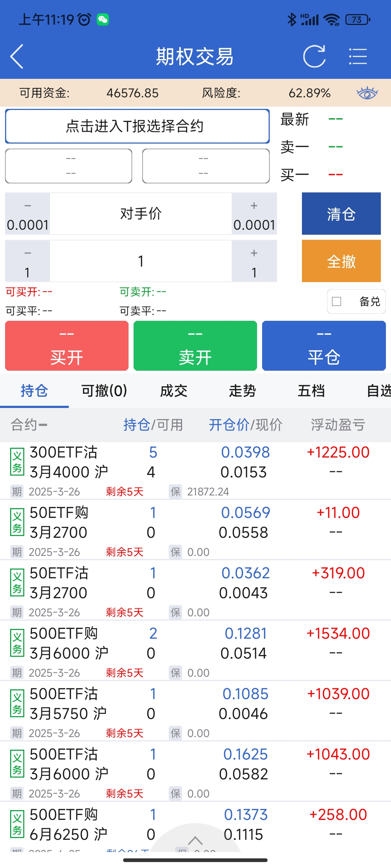Refresh the options trading page

pyautogui.click(x=314, y=56)
